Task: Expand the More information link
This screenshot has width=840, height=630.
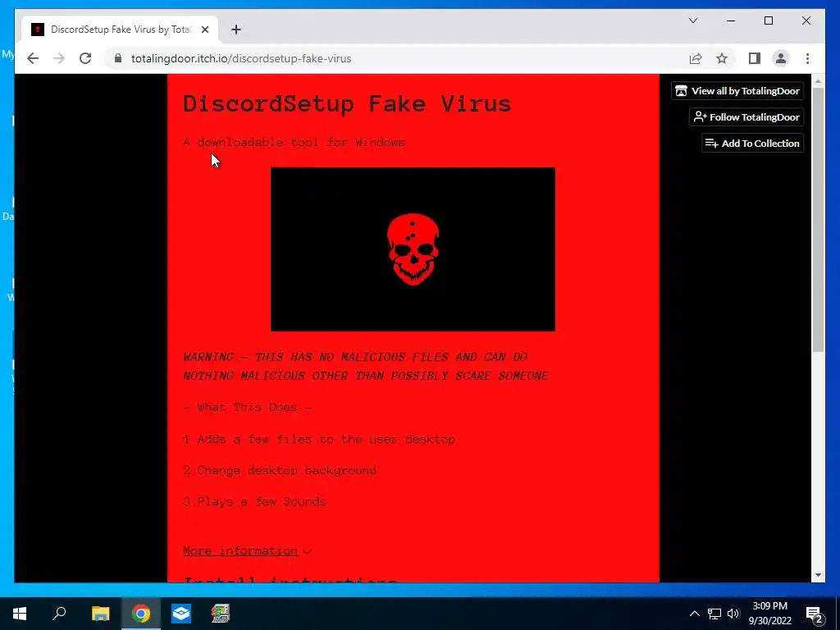Action: click(x=246, y=550)
